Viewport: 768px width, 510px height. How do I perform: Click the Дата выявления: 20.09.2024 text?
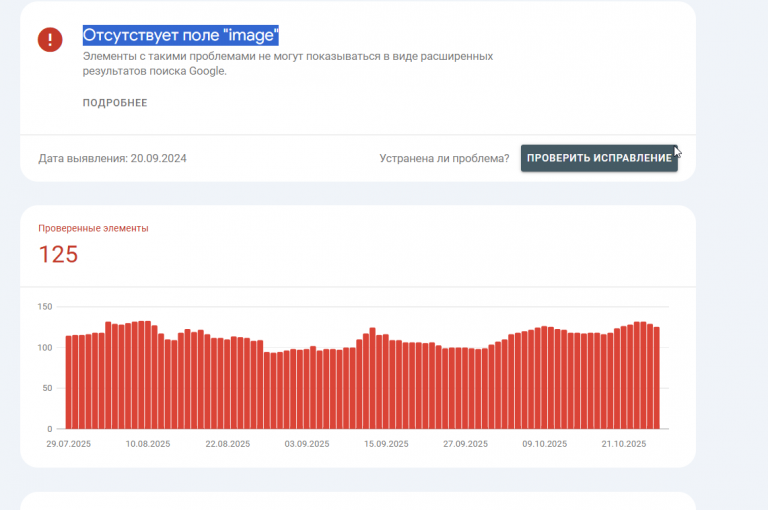click(x=112, y=158)
